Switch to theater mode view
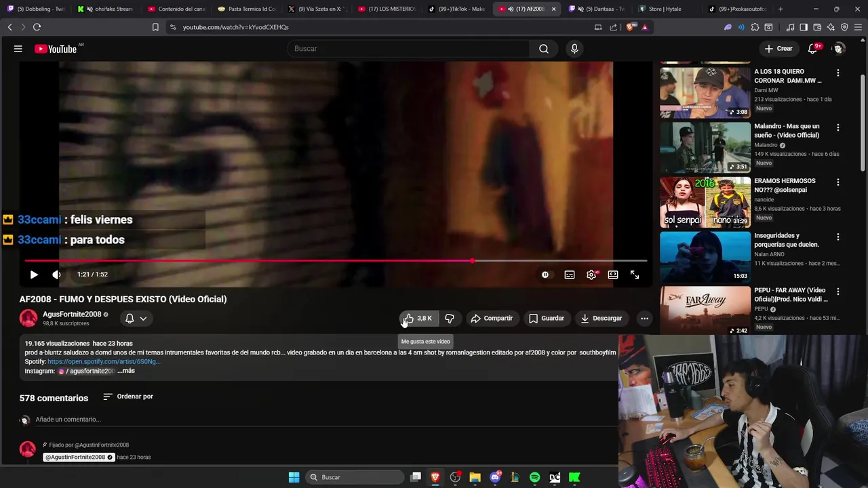The height and width of the screenshot is (488, 868). click(613, 274)
